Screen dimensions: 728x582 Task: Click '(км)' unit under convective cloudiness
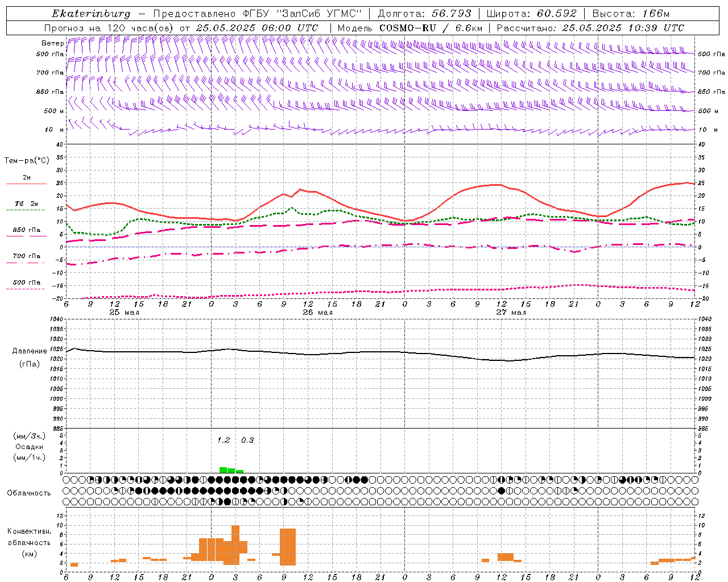tap(29, 554)
